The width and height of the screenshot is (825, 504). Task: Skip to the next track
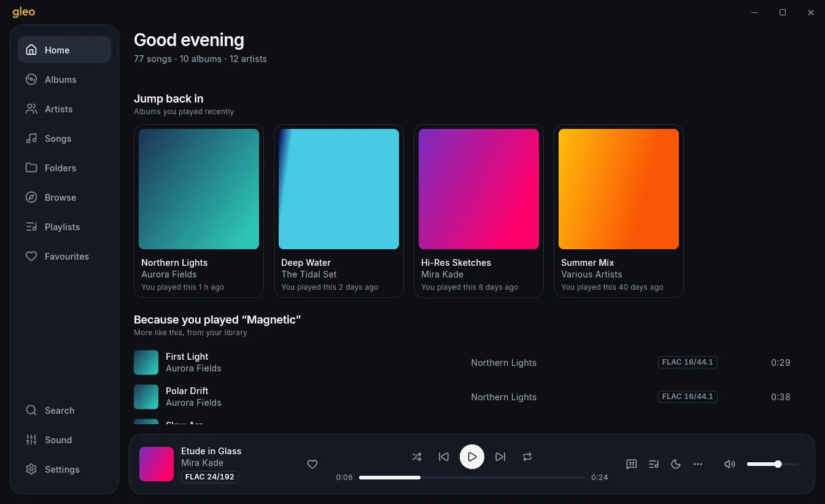(x=500, y=457)
